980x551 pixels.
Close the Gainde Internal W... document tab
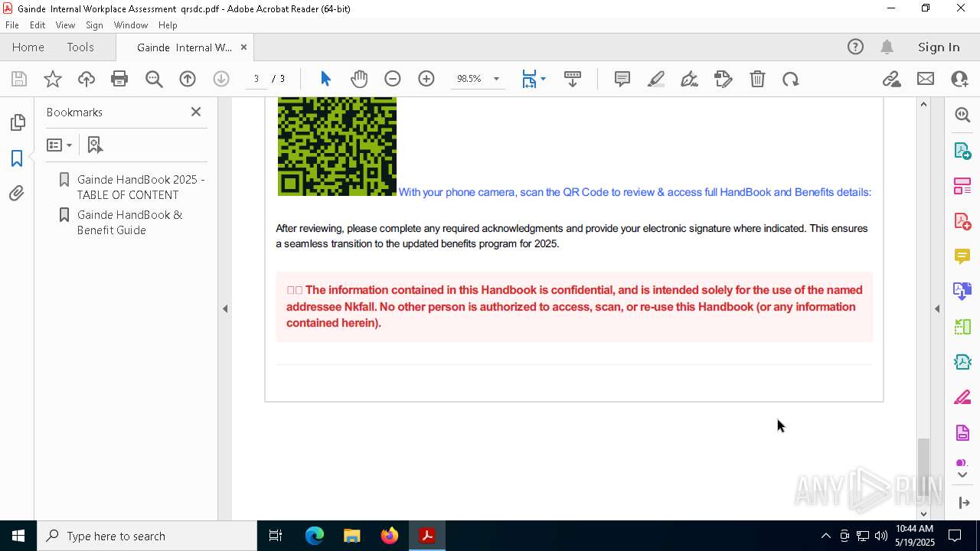point(243,47)
